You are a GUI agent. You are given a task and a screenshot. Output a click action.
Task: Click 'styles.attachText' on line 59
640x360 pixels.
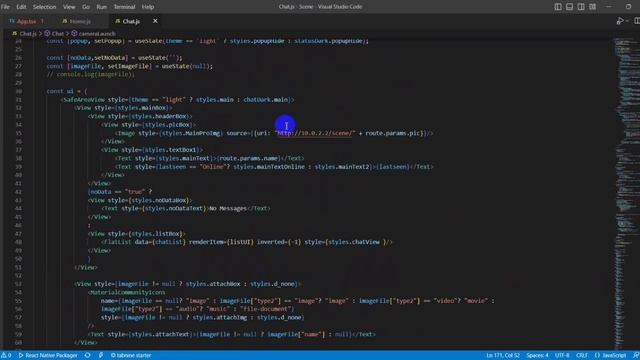click(x=160, y=334)
